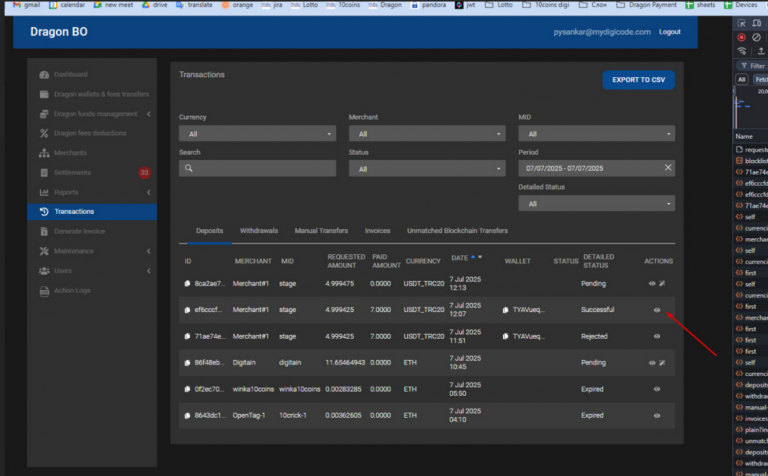
Task: Expand Dragon funds management sidebar menu
Action: pyautogui.click(x=92, y=114)
